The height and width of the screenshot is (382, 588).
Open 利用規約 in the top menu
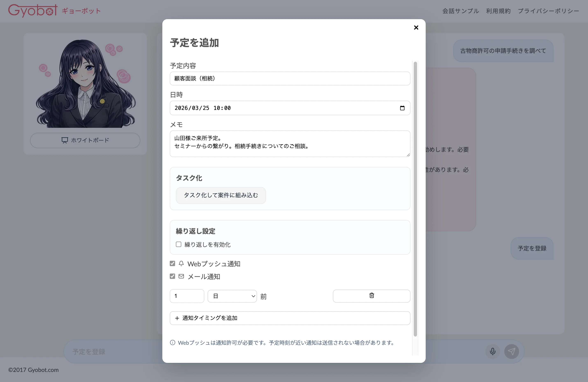coord(498,11)
